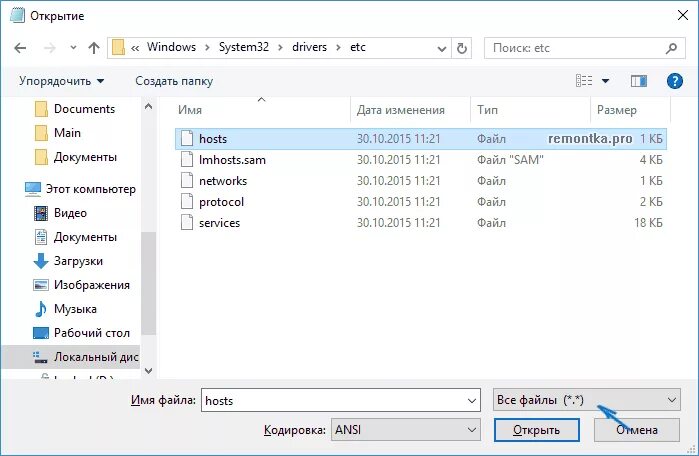Click the sidebar scrollbar thumb
The width and height of the screenshot is (699, 456).
[148, 283]
